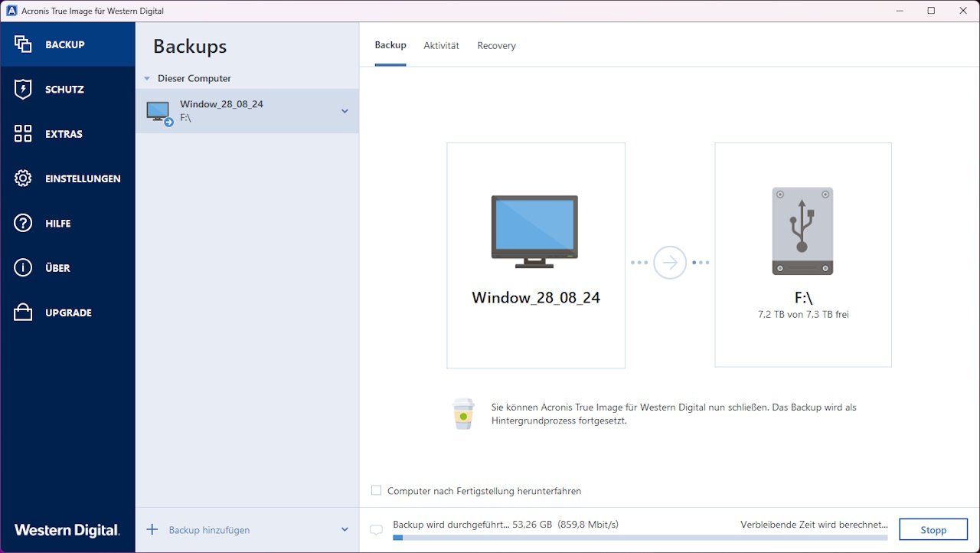This screenshot has height=553, width=980.
Task: Click the Western Digital logo
Action: (x=67, y=530)
